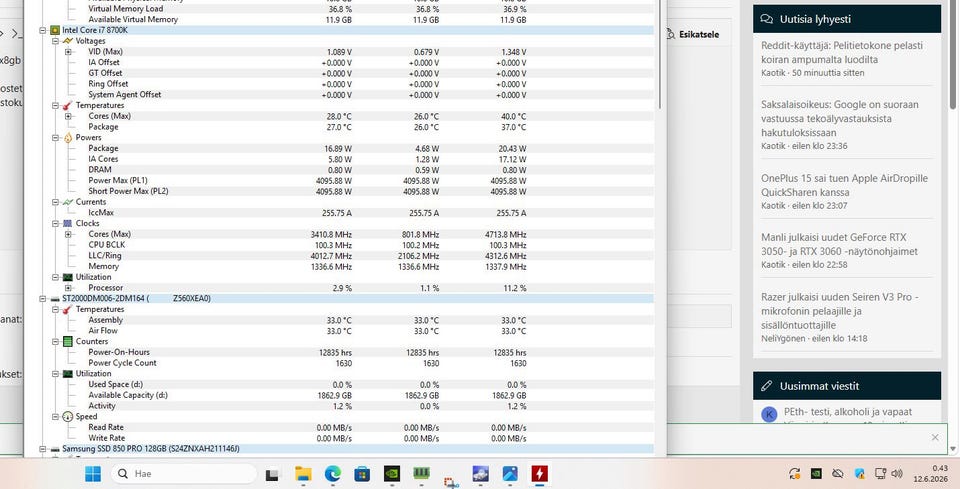Open the NVIDIA app from the taskbar

392,473
